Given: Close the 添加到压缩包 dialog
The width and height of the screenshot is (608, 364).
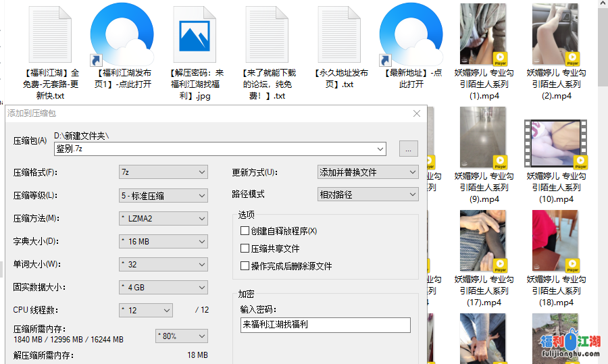Looking at the screenshot, I should (417, 113).
